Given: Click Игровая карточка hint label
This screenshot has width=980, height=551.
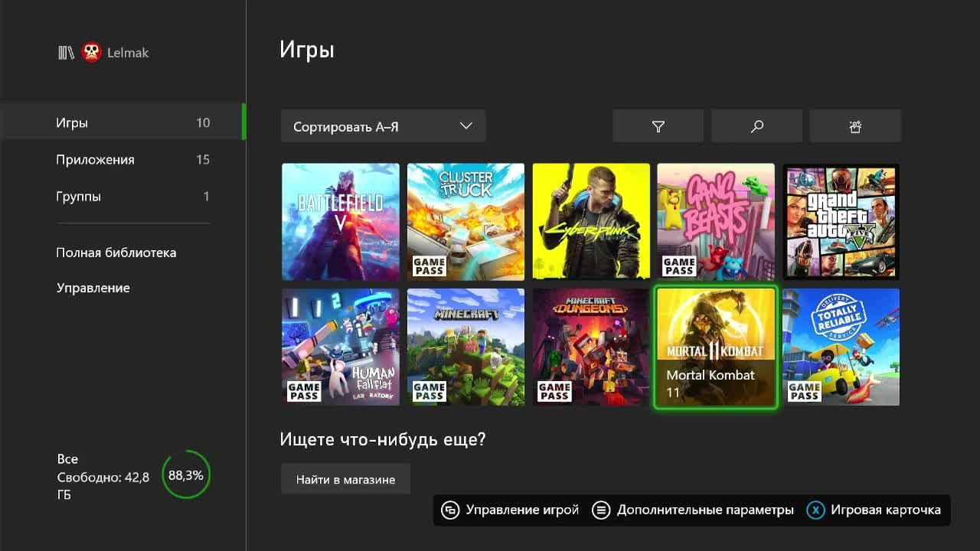Looking at the screenshot, I should click(x=886, y=510).
